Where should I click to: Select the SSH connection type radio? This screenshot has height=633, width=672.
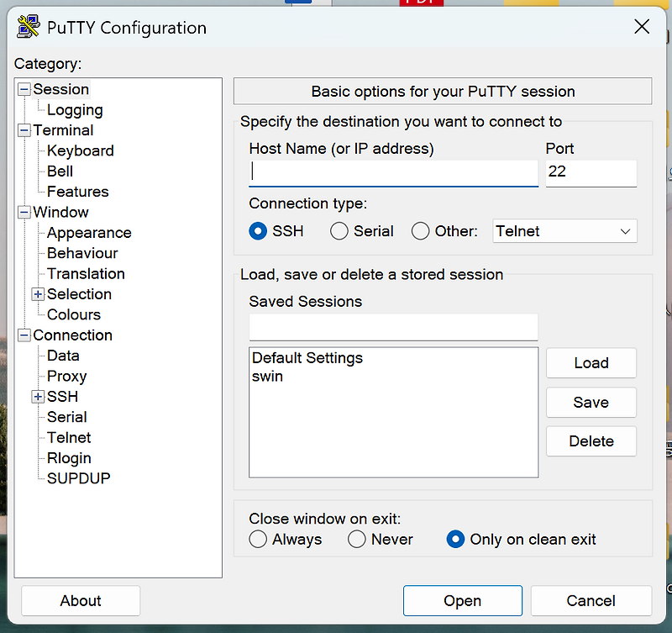coord(258,231)
